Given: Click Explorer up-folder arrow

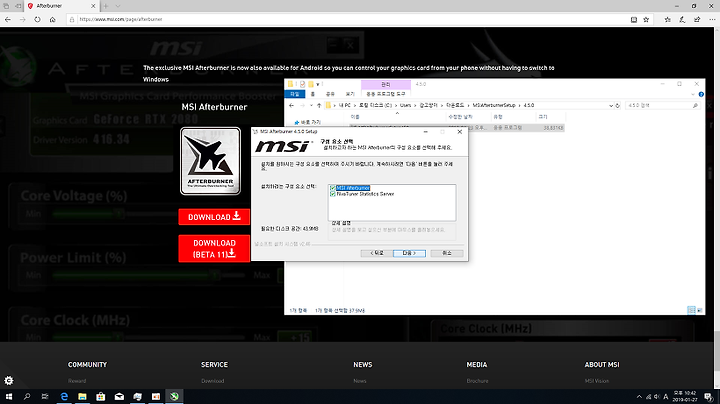Looking at the screenshot, I should [x=319, y=106].
